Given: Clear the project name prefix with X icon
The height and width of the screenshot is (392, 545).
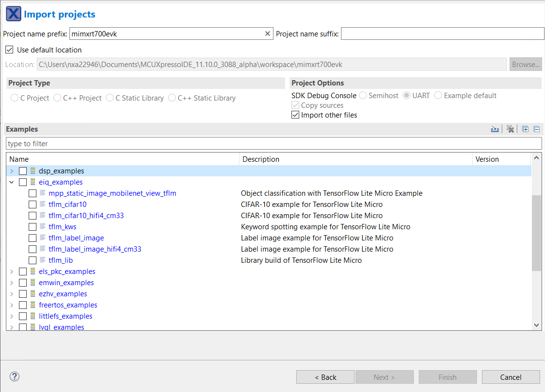Looking at the screenshot, I should 267,34.
